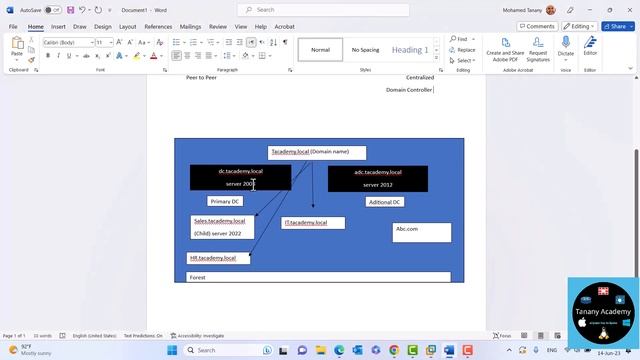Open the Editing mode dropdown
640x360 pixels.
579,27
